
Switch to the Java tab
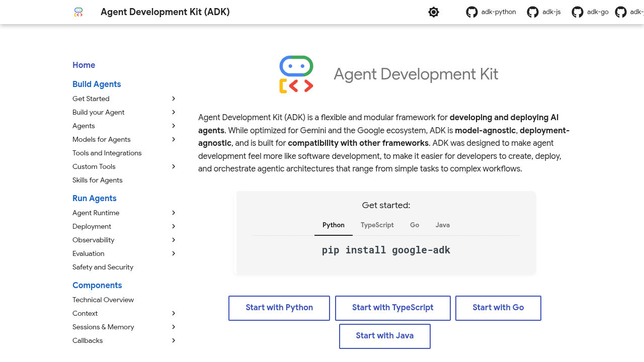(x=442, y=225)
